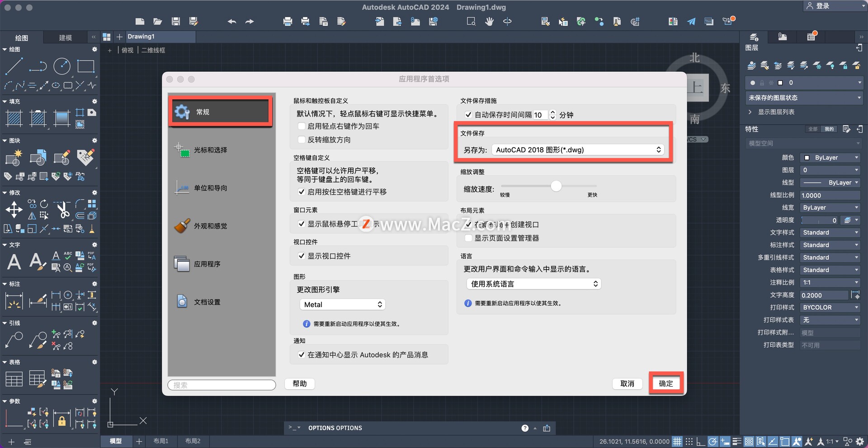This screenshot has width=868, height=448.
Task: Click the start tab grid icon
Action: (x=107, y=37)
